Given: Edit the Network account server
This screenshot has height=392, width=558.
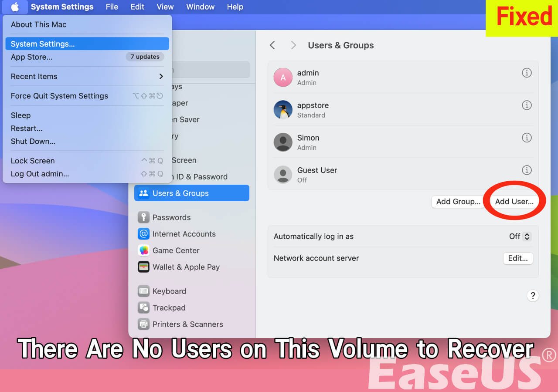Looking at the screenshot, I should point(518,258).
